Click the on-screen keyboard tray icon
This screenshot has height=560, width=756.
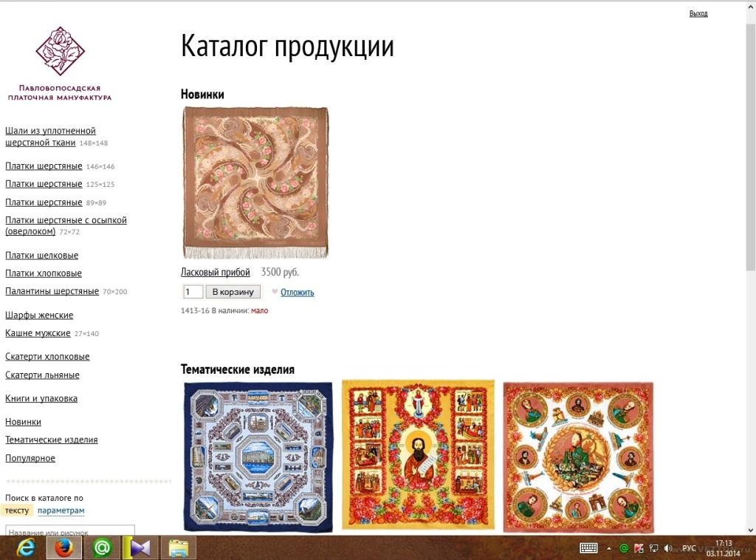[588, 548]
